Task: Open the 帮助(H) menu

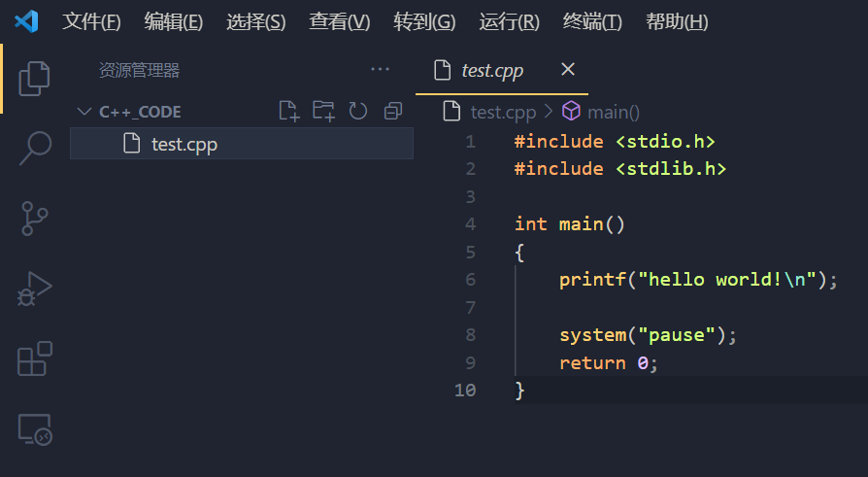Action: 677,21
